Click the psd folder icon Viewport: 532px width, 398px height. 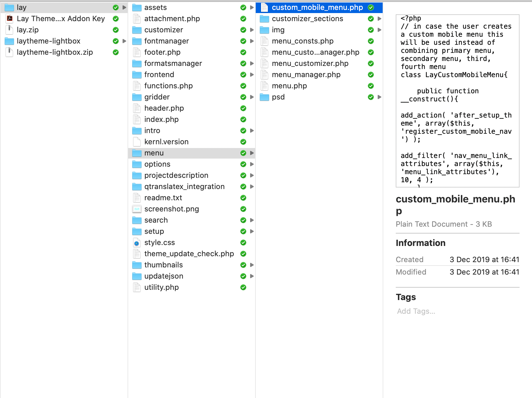[x=264, y=97]
